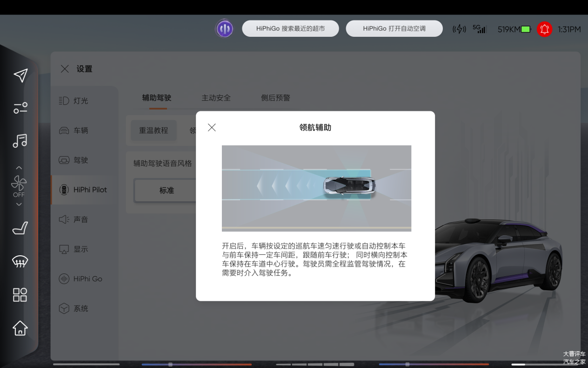Open 灯光 settings in the menu
Screen dimensions: 588x368
pos(80,101)
